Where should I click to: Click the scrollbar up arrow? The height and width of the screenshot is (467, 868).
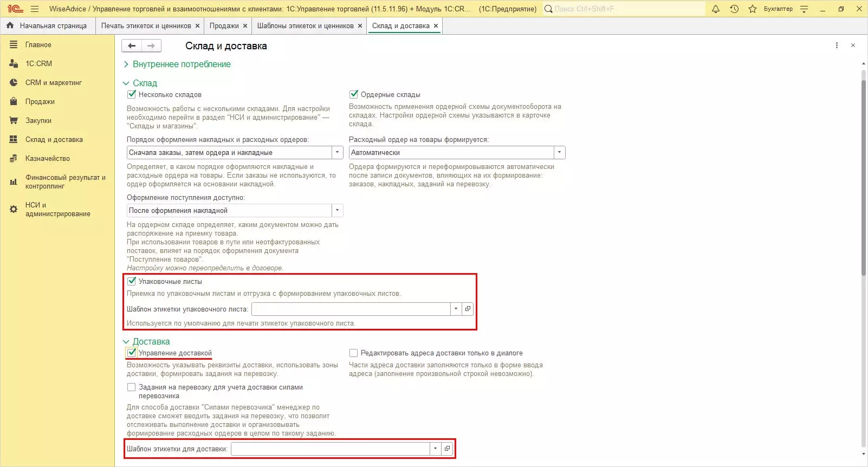click(x=864, y=64)
